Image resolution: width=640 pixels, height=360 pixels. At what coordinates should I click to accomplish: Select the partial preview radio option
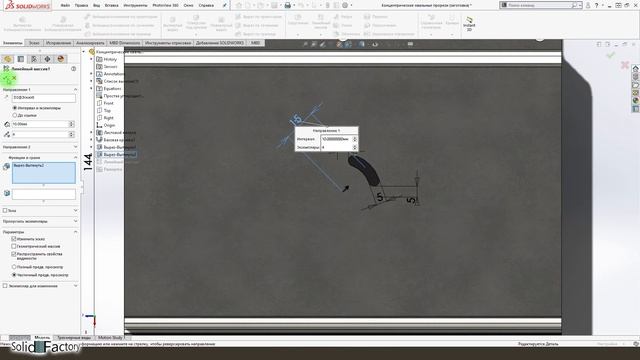14,275
